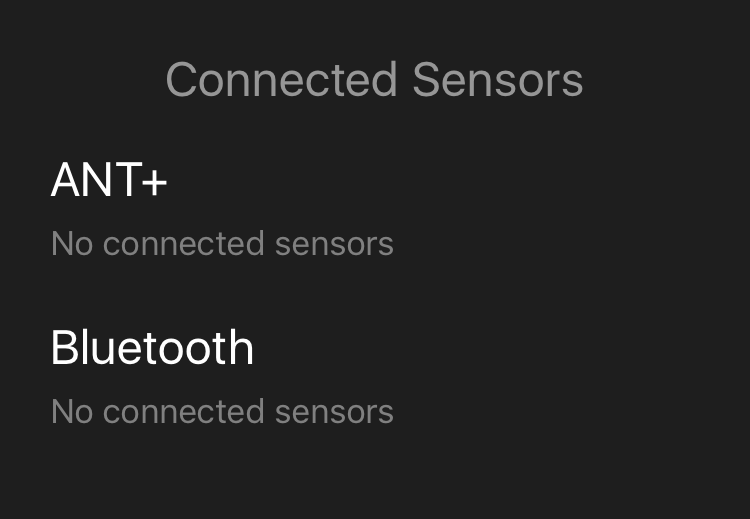
Task: Open the Bluetooth sensors section
Action: pyautogui.click(x=152, y=348)
